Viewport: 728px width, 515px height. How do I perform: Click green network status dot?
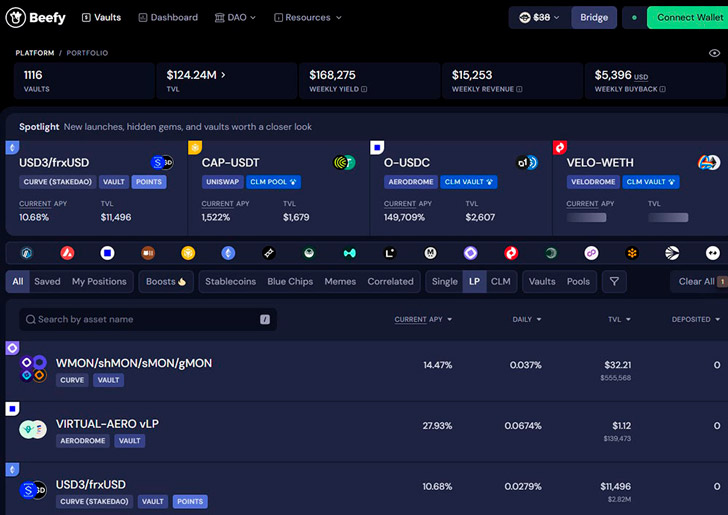tap(634, 18)
